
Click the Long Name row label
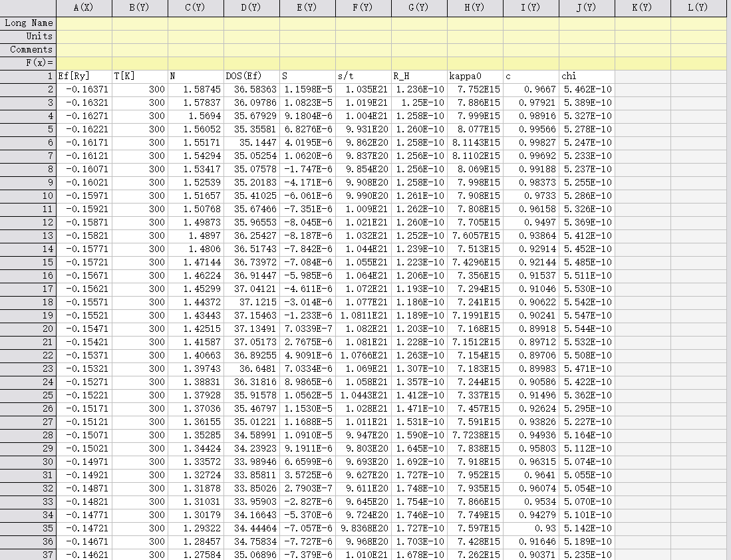(28, 23)
